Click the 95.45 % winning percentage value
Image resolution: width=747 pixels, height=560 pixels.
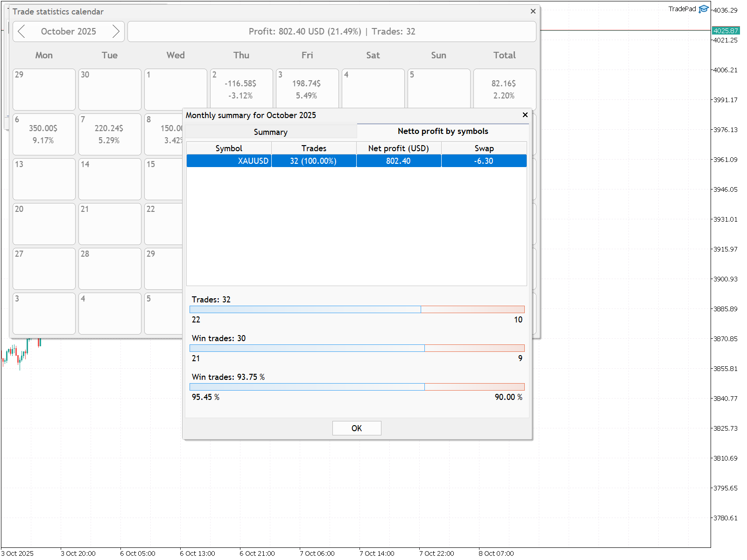point(205,397)
